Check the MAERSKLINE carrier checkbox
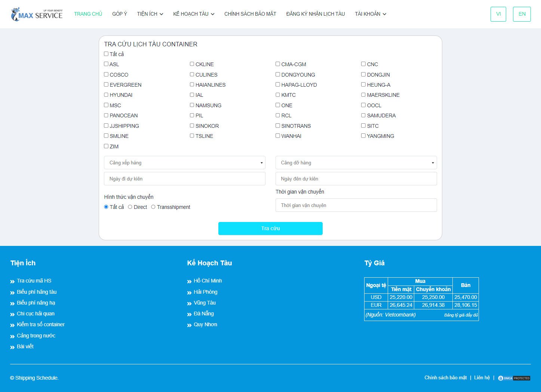The height and width of the screenshot is (392, 541). 363,95
